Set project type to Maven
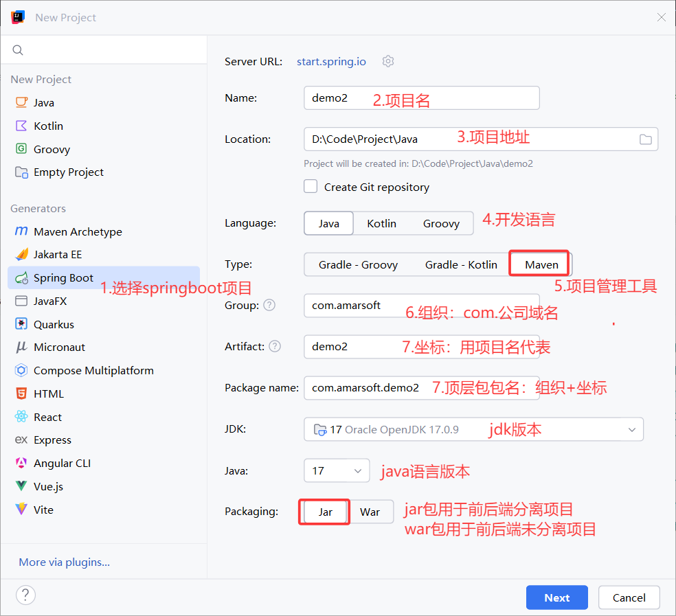The height and width of the screenshot is (616, 676). tap(541, 264)
